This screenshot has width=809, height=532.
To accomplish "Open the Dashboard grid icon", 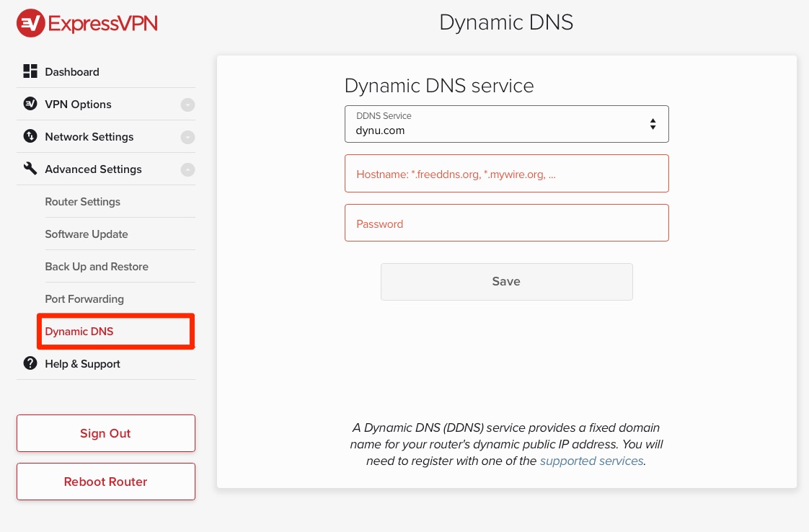I will pos(30,71).
